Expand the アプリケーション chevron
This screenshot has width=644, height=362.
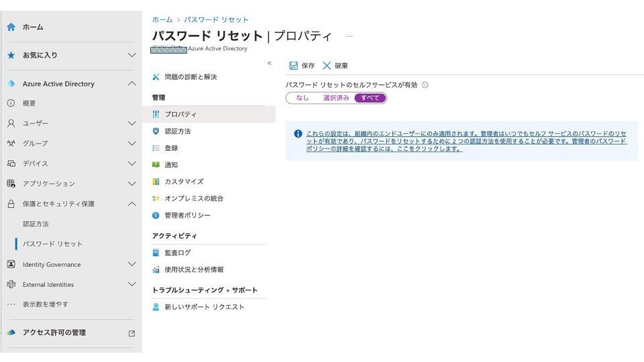(x=131, y=184)
